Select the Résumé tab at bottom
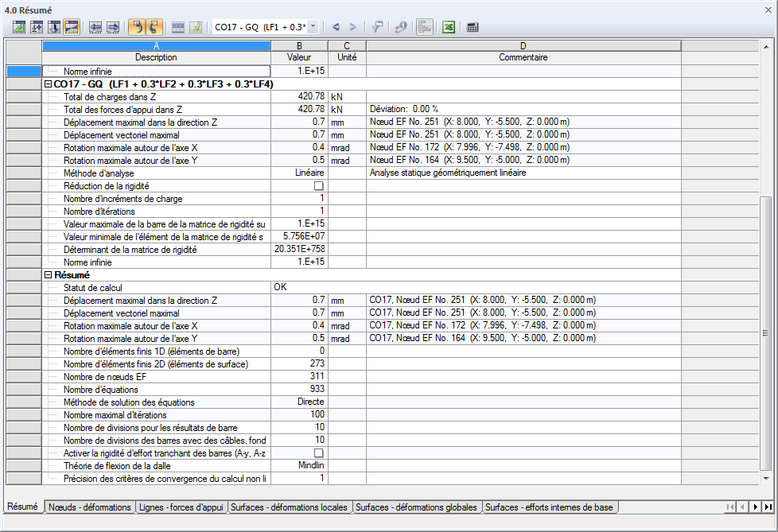 click(x=22, y=507)
